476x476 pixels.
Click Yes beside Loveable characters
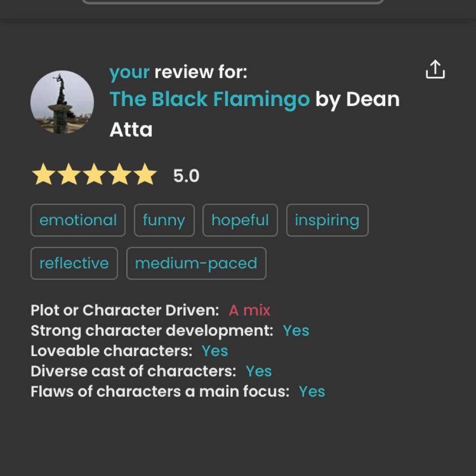point(215,351)
